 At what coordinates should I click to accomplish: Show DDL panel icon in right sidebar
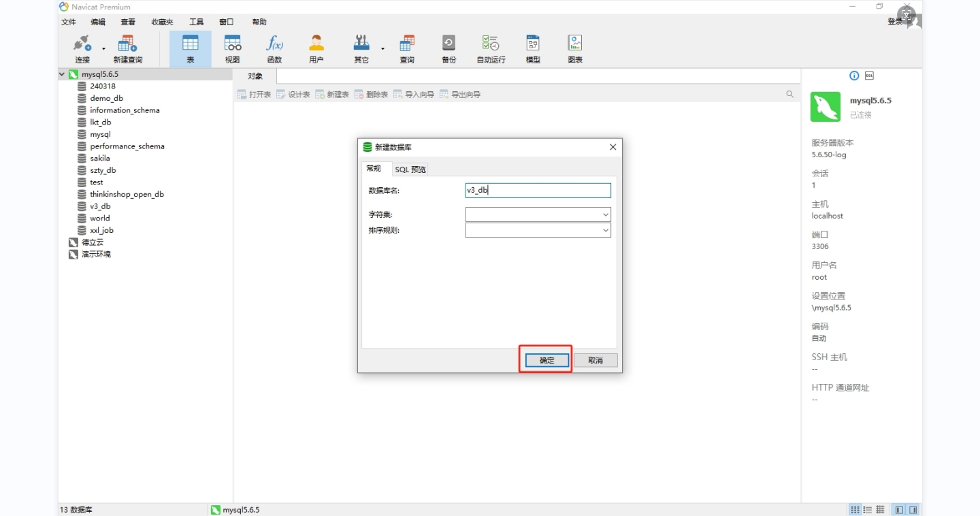pos(869,76)
